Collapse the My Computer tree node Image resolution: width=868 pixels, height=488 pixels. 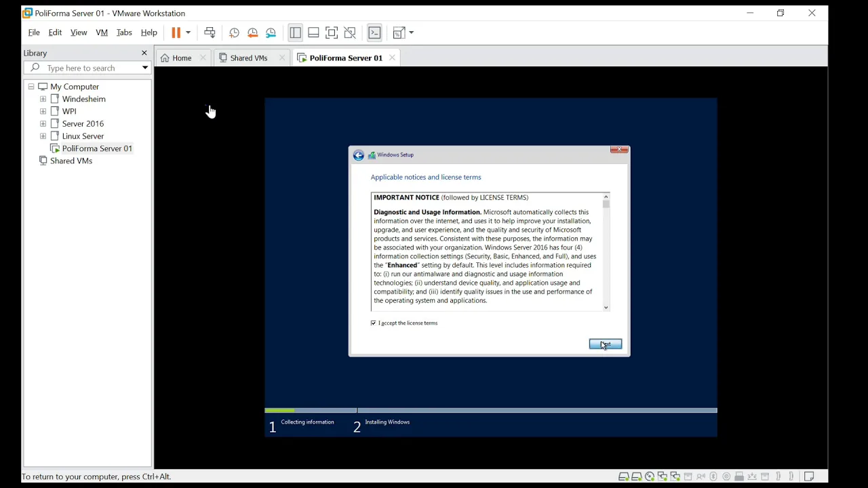click(31, 87)
